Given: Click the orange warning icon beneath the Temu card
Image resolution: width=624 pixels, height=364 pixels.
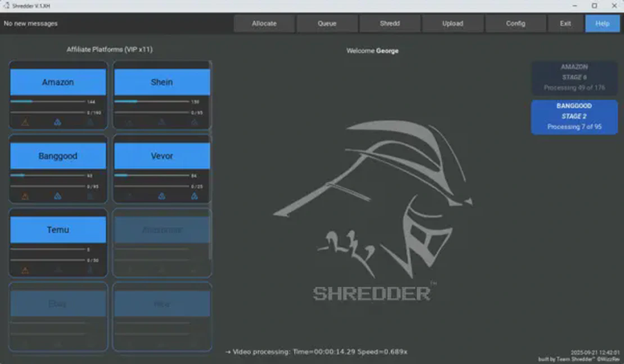Looking at the screenshot, I should (25, 270).
